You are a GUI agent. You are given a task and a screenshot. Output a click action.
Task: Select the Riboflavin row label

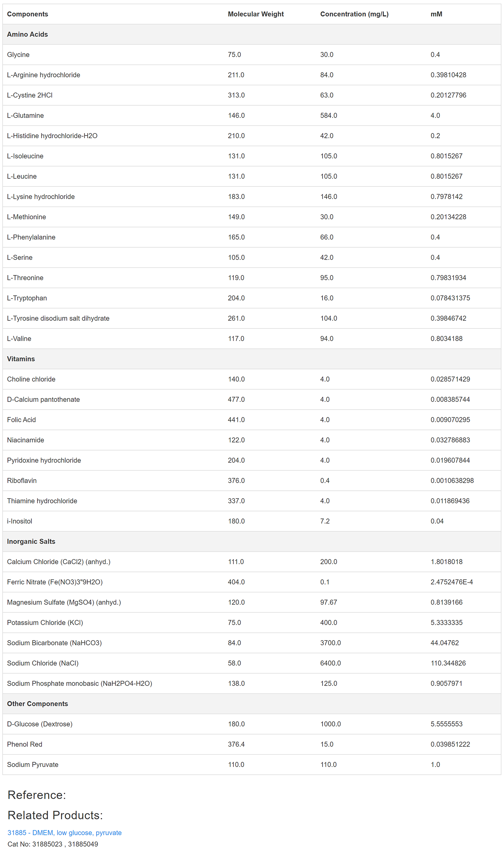(22, 480)
